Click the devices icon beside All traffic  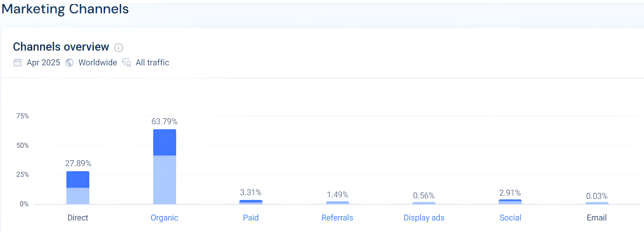126,63
